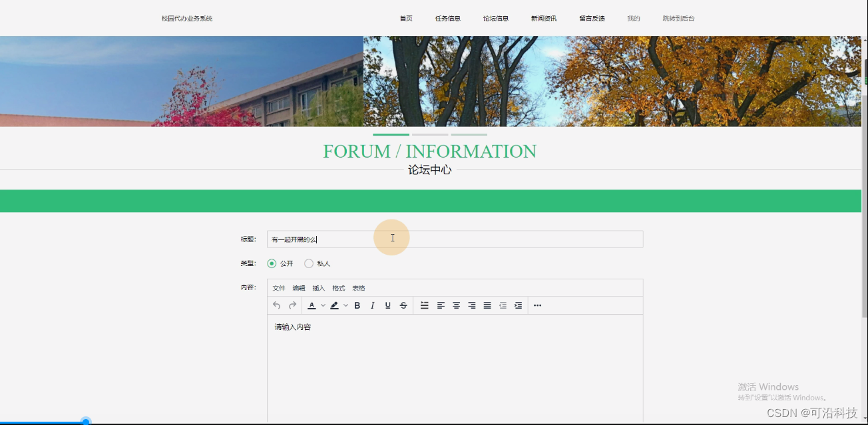Viewport: 868px width, 425px height.
Task: Apply background highlight color
Action: [334, 305]
